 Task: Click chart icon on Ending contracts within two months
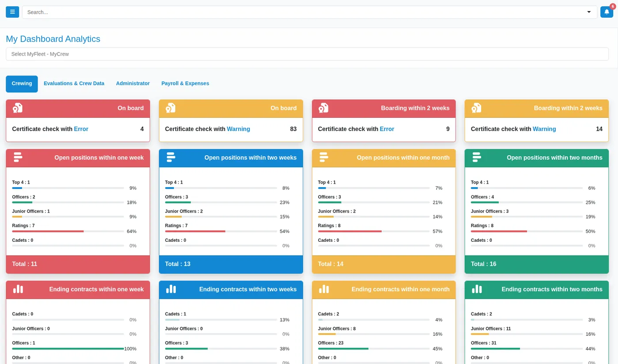pos(477,289)
